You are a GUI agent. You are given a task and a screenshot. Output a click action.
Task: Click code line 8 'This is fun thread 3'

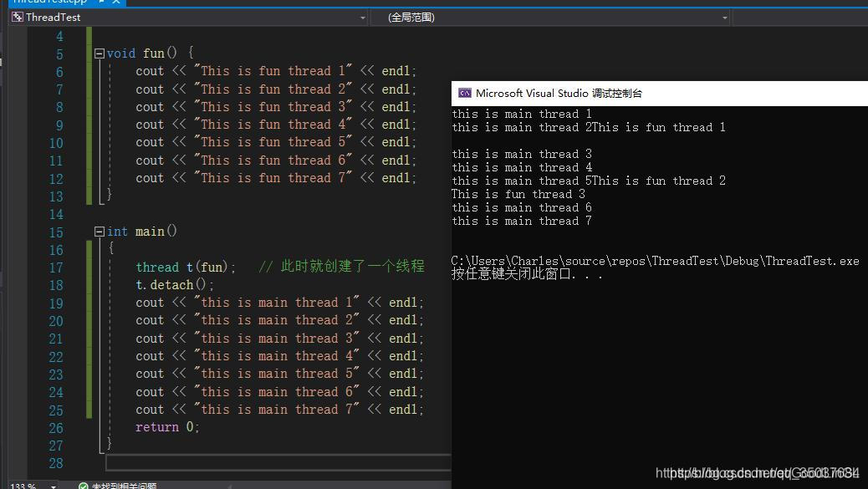pyautogui.click(x=276, y=107)
